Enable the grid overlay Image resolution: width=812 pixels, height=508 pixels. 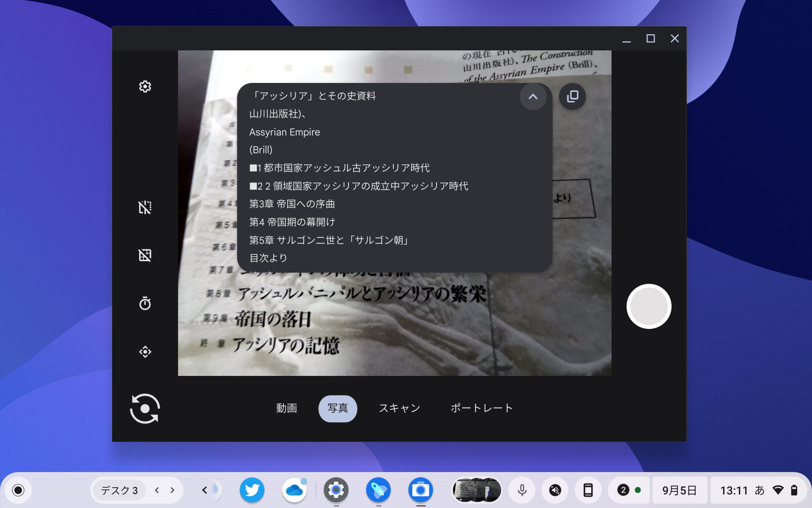tap(145, 255)
